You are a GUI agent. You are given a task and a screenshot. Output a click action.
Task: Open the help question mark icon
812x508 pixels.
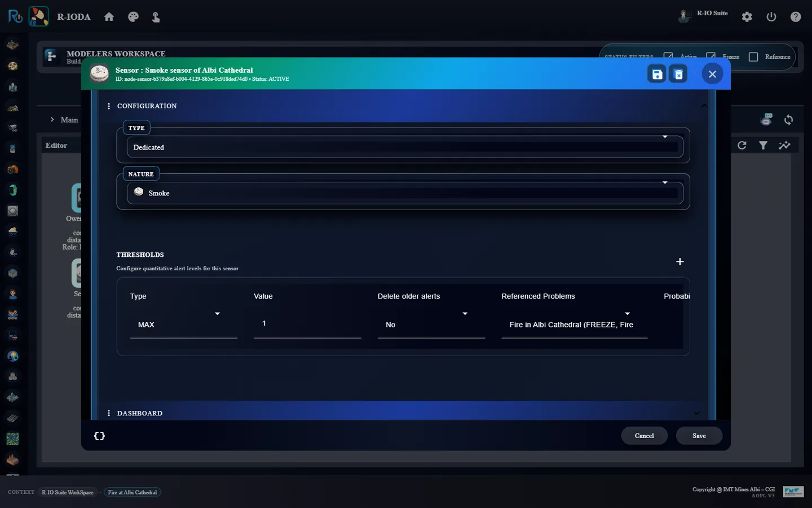coord(796,17)
